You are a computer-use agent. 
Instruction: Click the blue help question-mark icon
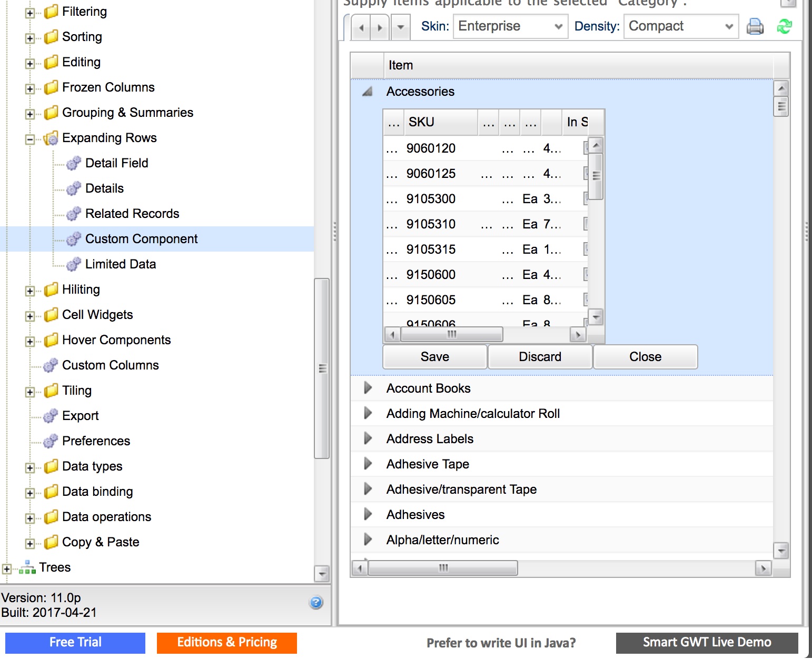point(316,603)
